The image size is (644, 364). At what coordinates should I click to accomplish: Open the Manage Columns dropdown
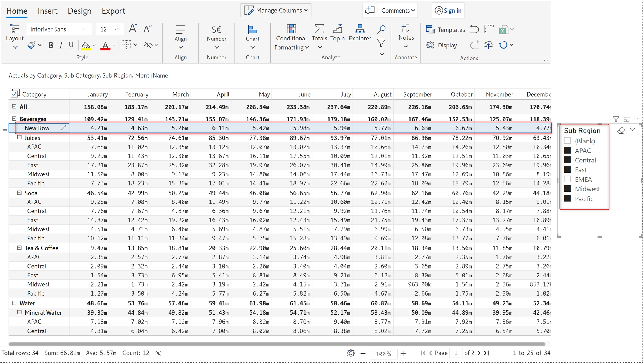point(276,10)
